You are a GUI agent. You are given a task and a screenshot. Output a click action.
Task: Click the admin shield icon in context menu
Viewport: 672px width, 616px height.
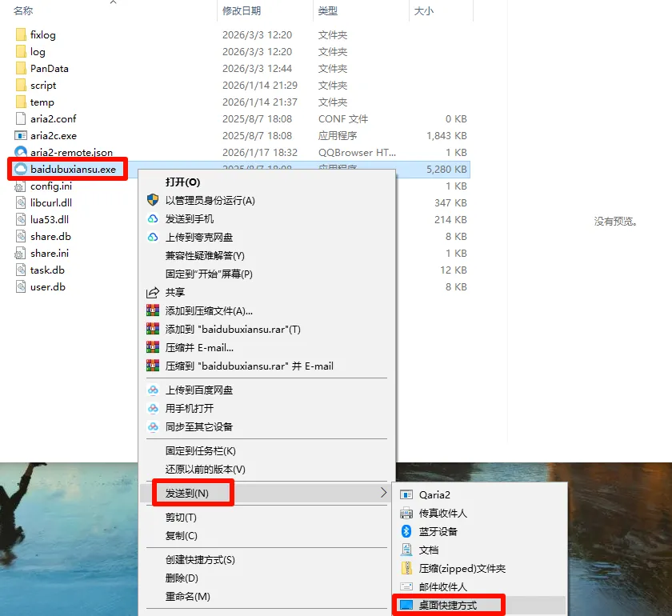(x=153, y=200)
